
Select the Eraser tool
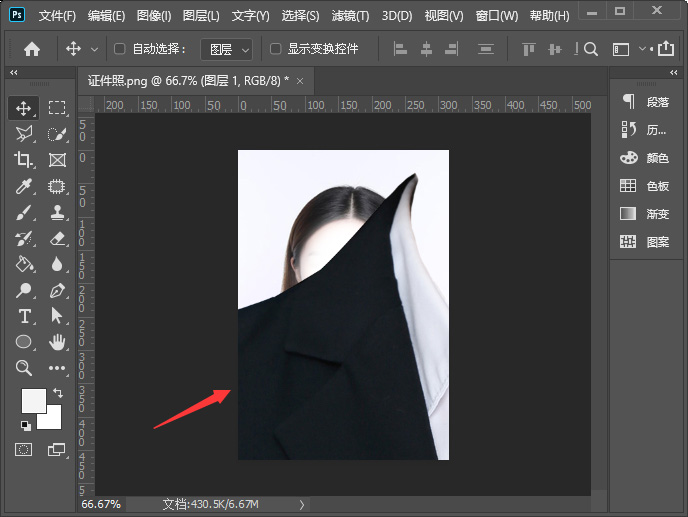point(57,238)
